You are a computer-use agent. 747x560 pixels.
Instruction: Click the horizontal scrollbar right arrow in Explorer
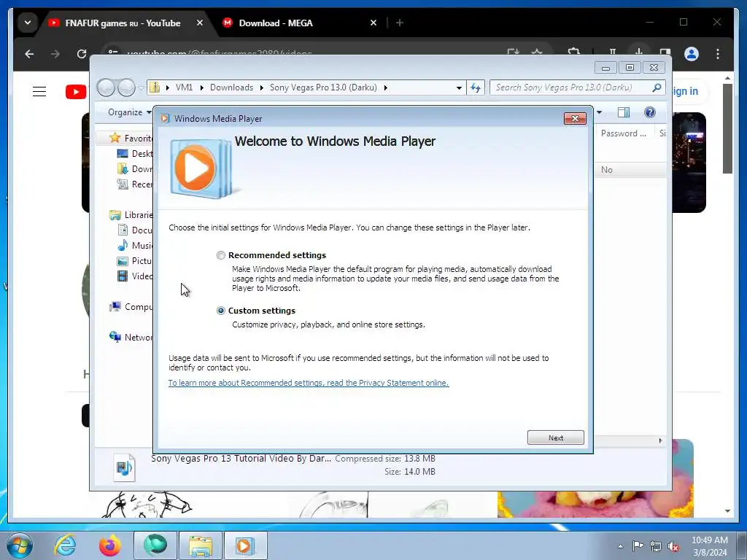point(660,440)
